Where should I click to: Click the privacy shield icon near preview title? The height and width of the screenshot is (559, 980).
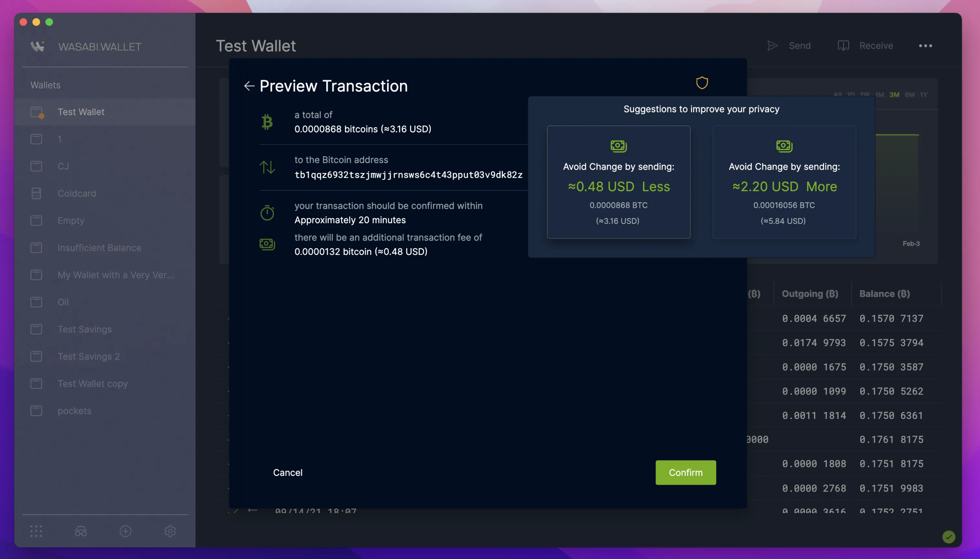click(x=702, y=82)
